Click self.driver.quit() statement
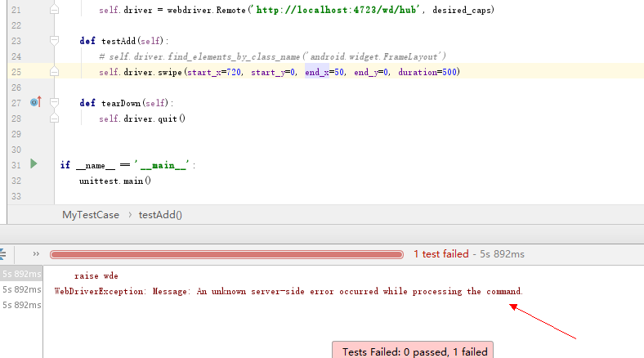This screenshot has width=644, height=358. click(x=142, y=119)
